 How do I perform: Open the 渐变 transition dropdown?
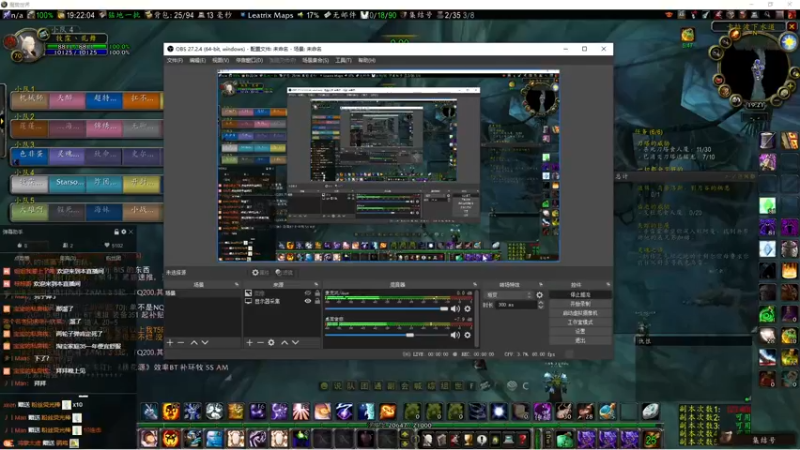coord(508,295)
